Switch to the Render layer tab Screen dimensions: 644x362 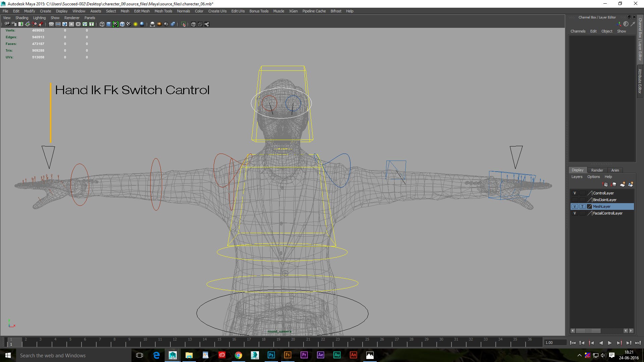[597, 170]
